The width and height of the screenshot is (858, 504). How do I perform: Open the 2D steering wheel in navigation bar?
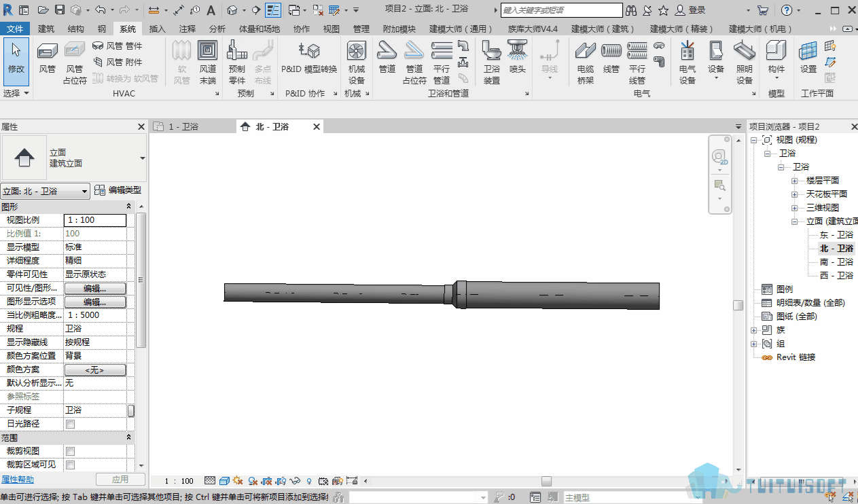(719, 158)
